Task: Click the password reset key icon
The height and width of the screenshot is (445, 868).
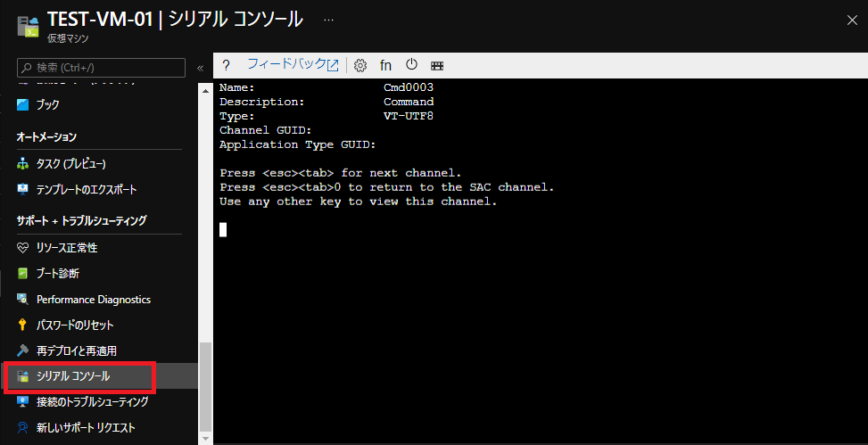Action: pos(22,325)
